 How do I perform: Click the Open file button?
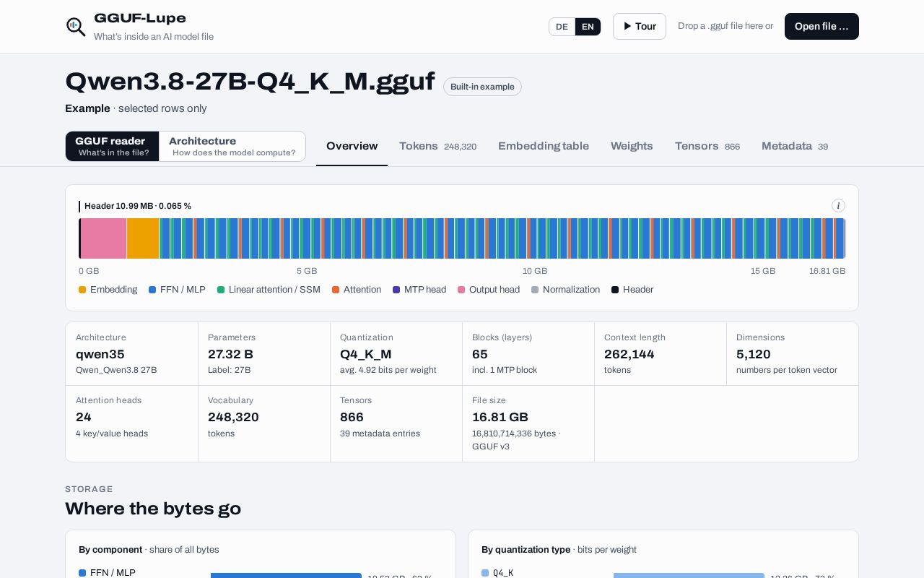(x=821, y=27)
